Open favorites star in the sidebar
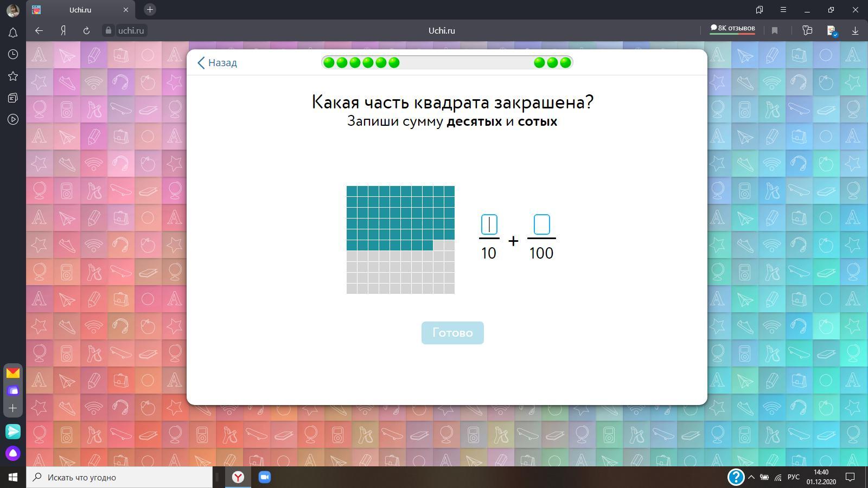 (x=13, y=76)
